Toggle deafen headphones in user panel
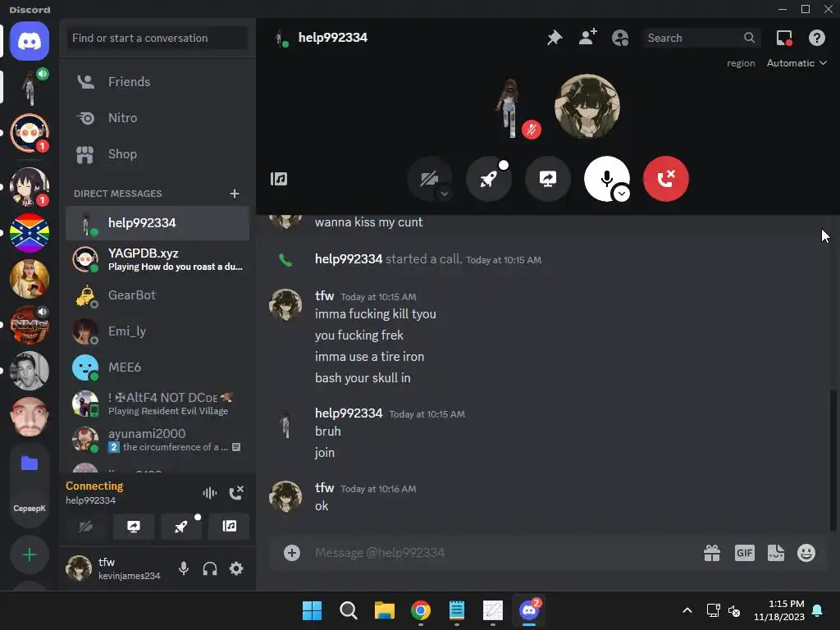Screen dimensions: 840x630 (x=210, y=568)
